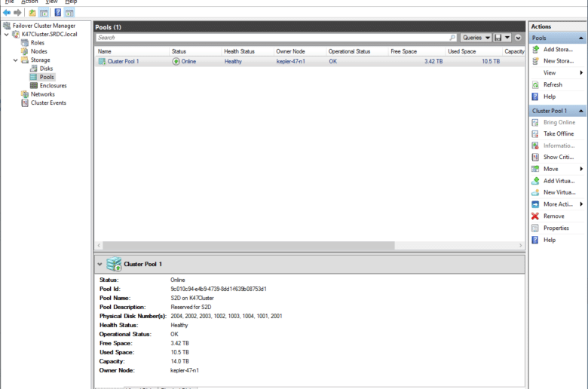Click Show Critical Events action
The height and width of the screenshot is (389, 588).
point(558,157)
